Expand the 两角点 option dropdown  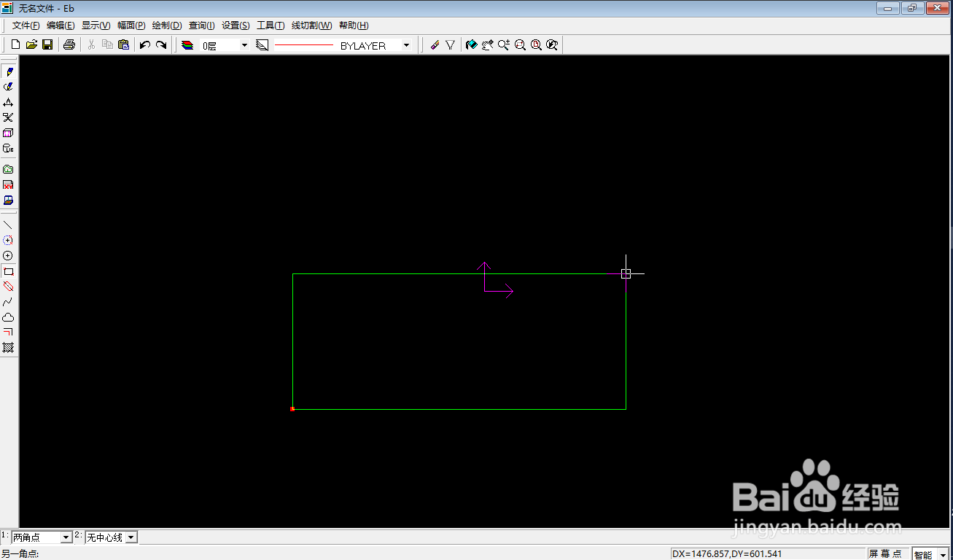point(66,537)
